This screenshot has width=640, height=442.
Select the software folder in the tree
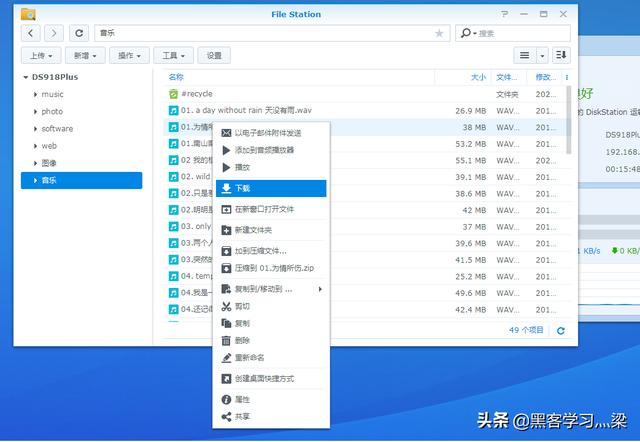click(x=57, y=129)
